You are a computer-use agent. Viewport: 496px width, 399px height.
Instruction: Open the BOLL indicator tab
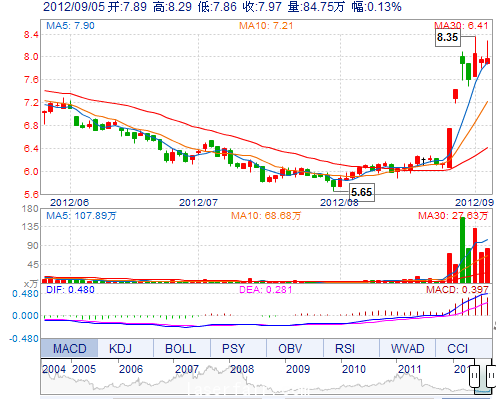(x=180, y=348)
